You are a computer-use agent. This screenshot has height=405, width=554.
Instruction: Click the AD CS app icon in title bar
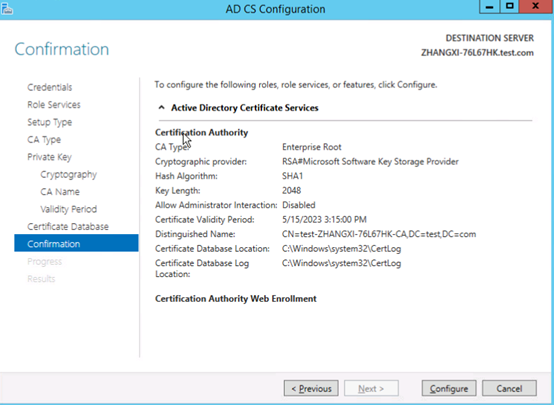point(7,9)
